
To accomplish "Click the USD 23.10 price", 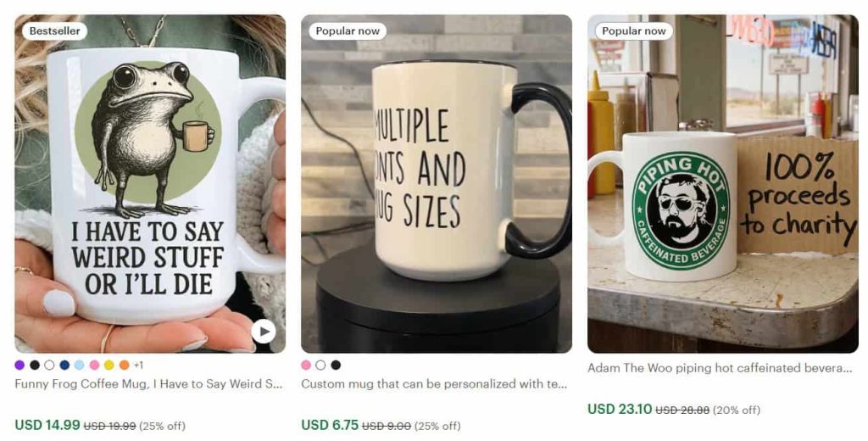I will click(620, 409).
